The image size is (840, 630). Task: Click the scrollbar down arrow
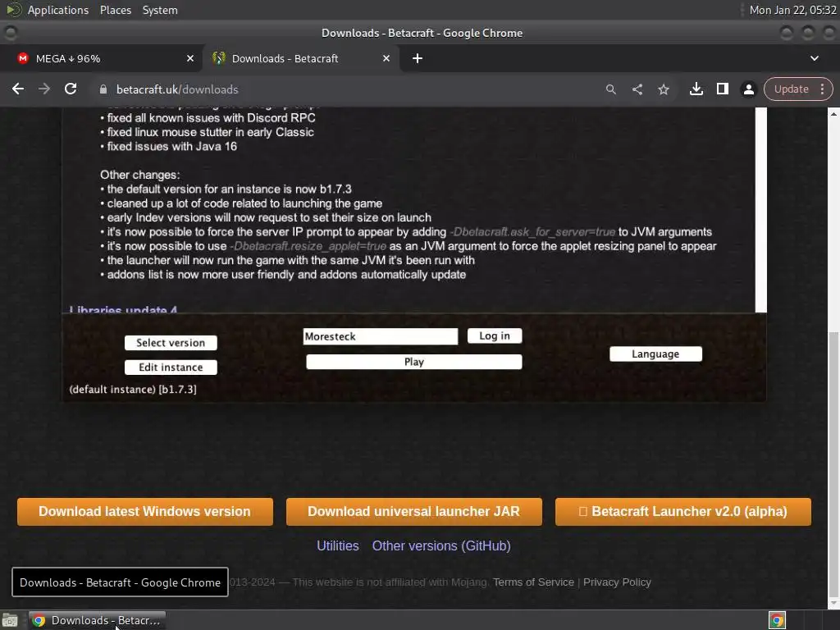[x=833, y=603]
